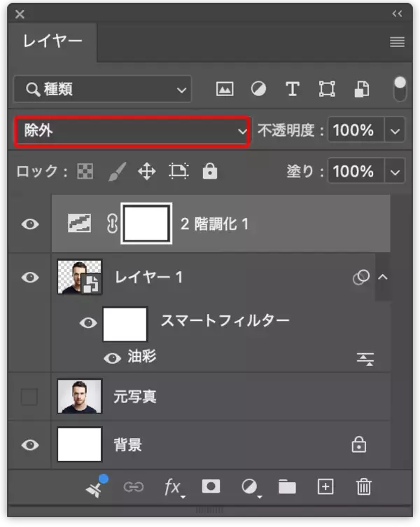Lock all layer attributes
420x527 pixels.
coord(210,171)
